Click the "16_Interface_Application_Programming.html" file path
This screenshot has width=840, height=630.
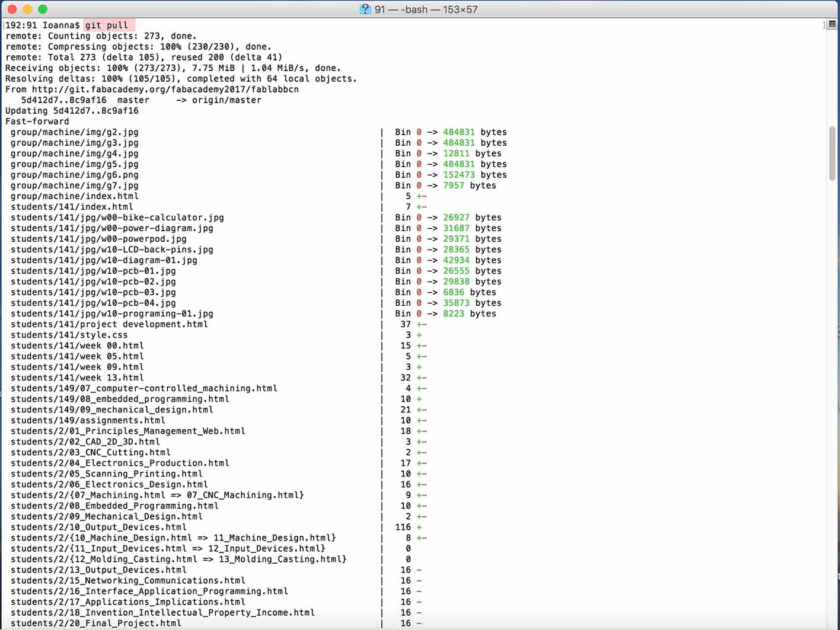149,590
